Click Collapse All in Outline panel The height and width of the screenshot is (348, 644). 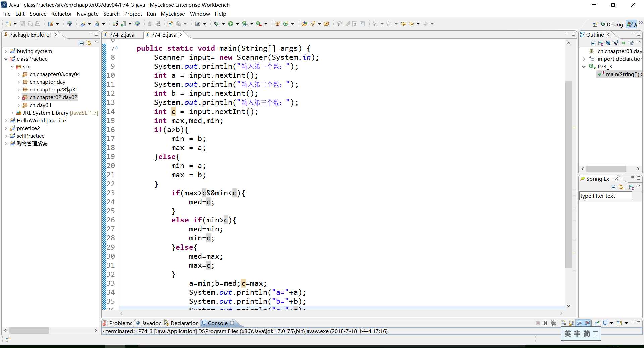pos(593,43)
